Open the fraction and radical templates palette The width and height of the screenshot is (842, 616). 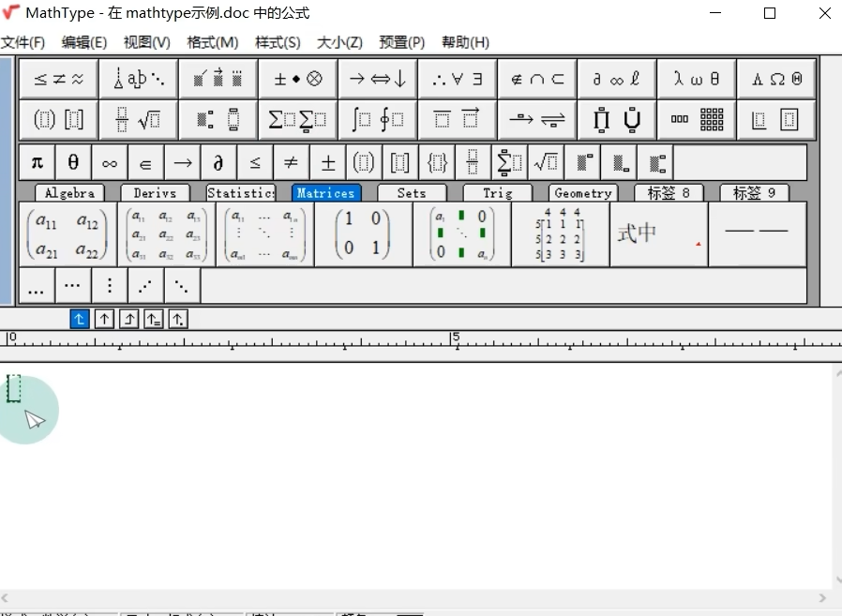(139, 119)
